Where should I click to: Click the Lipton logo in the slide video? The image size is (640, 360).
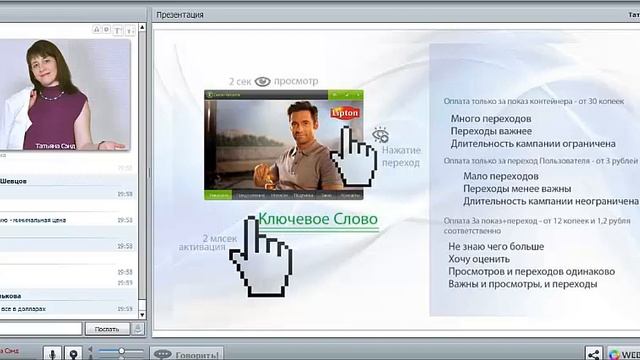coord(345,113)
